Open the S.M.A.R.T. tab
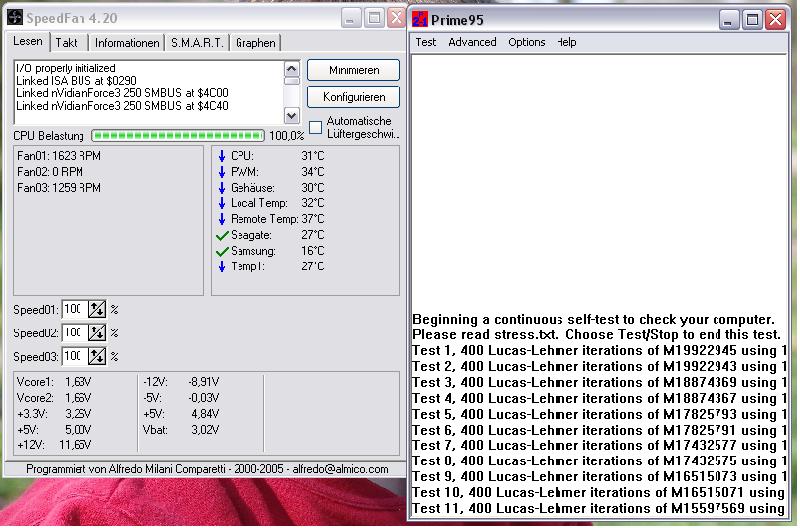The image size is (800, 528). [x=197, y=43]
